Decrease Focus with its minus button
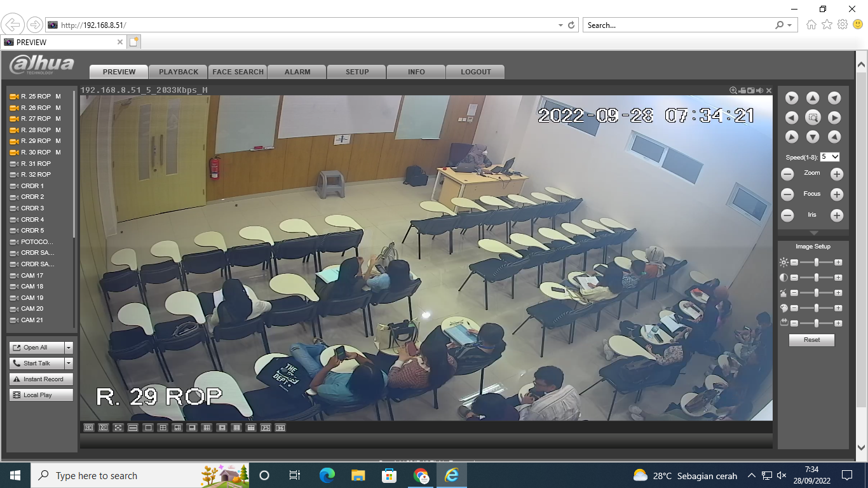The image size is (868, 488). tap(787, 195)
